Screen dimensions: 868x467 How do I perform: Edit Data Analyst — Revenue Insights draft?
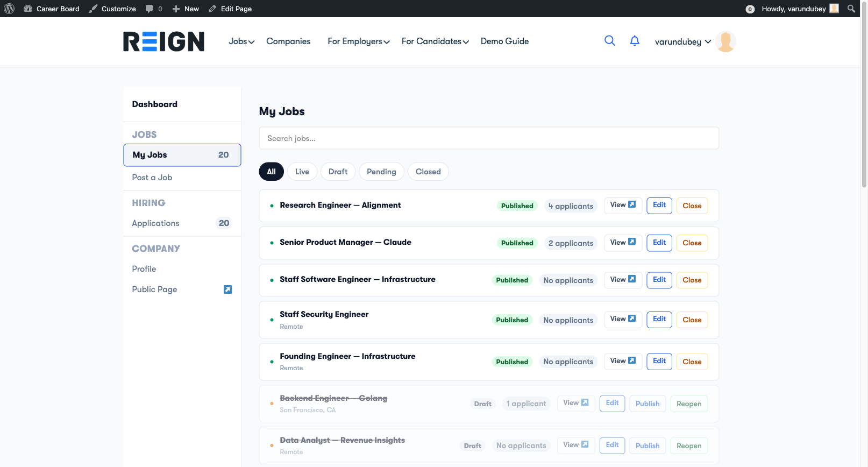612,445
